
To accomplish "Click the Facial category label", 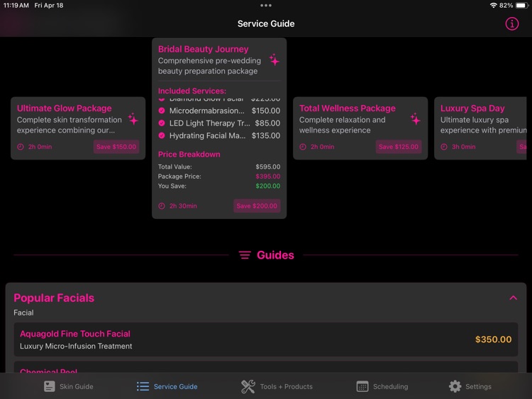I will [23, 313].
